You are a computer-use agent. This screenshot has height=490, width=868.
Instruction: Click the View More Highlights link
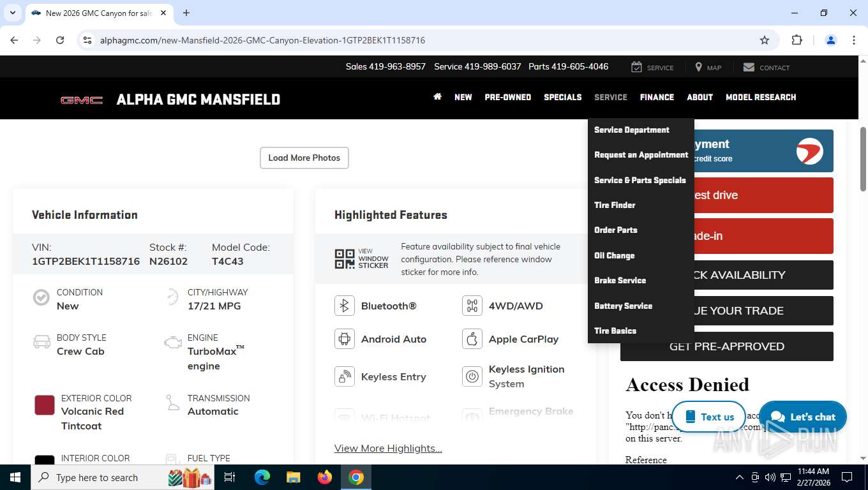tap(388, 448)
